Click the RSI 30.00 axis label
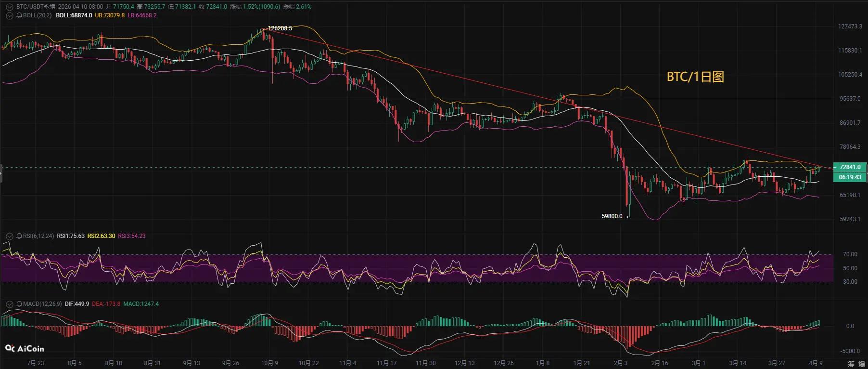The image size is (868, 369). pos(850,282)
